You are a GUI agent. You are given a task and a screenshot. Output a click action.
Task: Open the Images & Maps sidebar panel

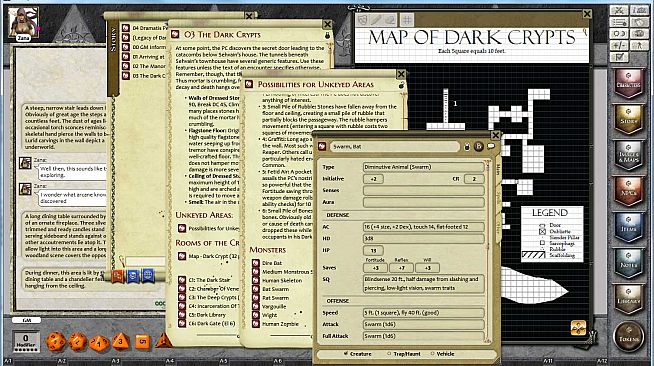629,155
